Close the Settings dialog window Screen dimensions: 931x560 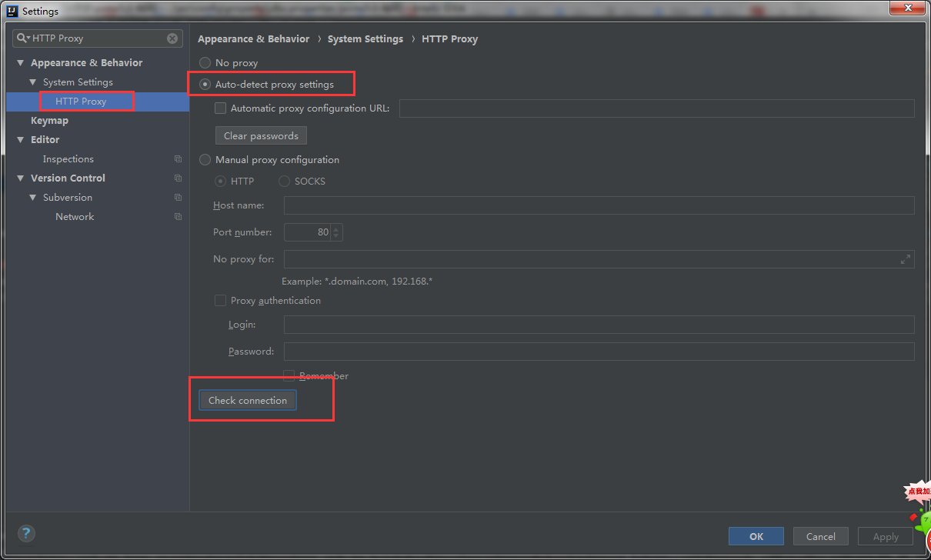click(x=907, y=8)
